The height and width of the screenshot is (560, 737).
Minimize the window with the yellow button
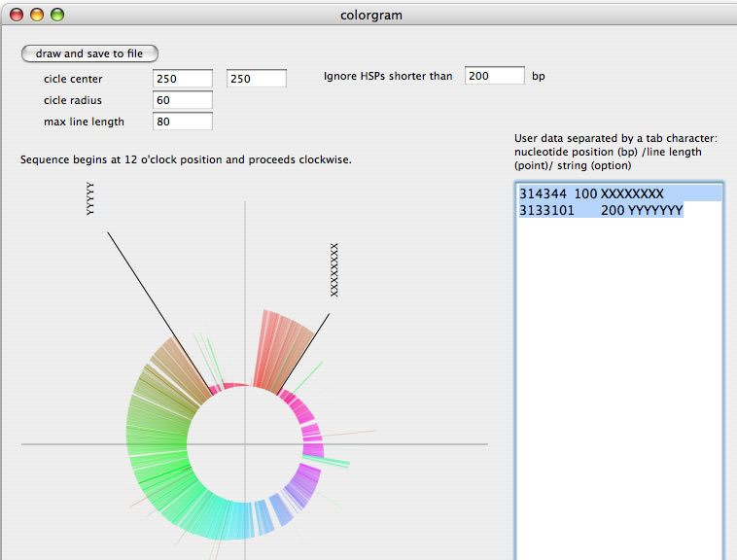click(37, 15)
